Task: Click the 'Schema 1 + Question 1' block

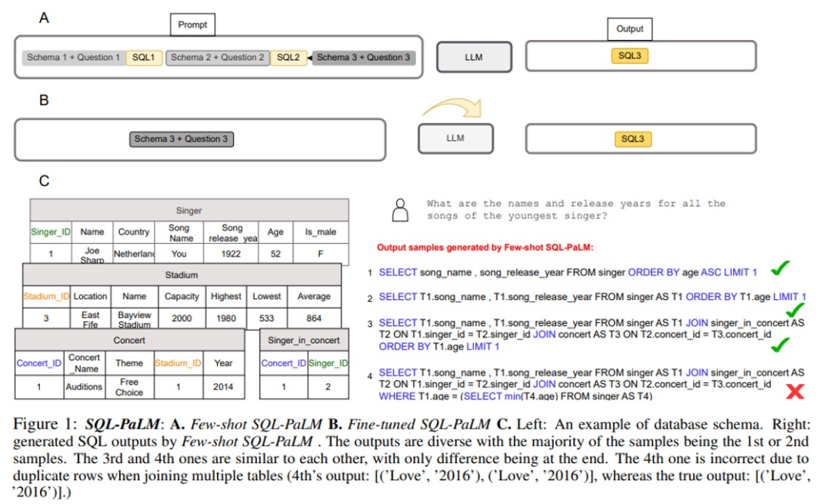Action: tap(74, 57)
